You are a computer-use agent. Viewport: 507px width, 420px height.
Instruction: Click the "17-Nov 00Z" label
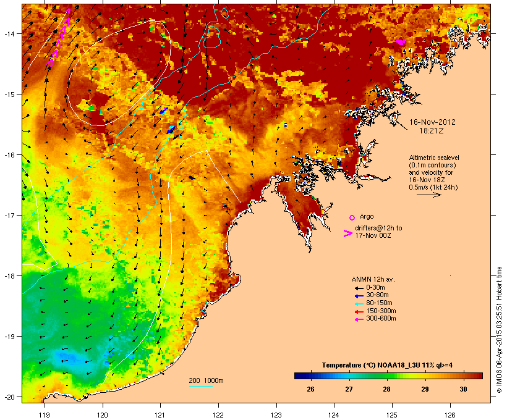tap(373, 235)
